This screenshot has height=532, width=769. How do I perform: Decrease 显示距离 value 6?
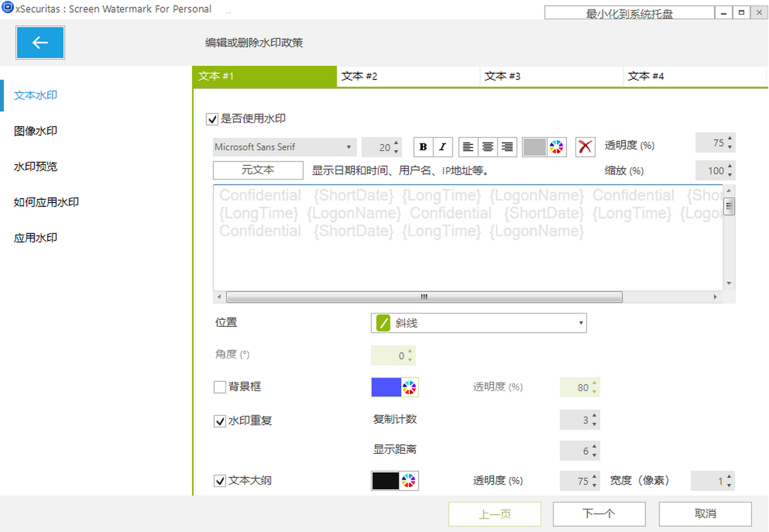tap(595, 455)
